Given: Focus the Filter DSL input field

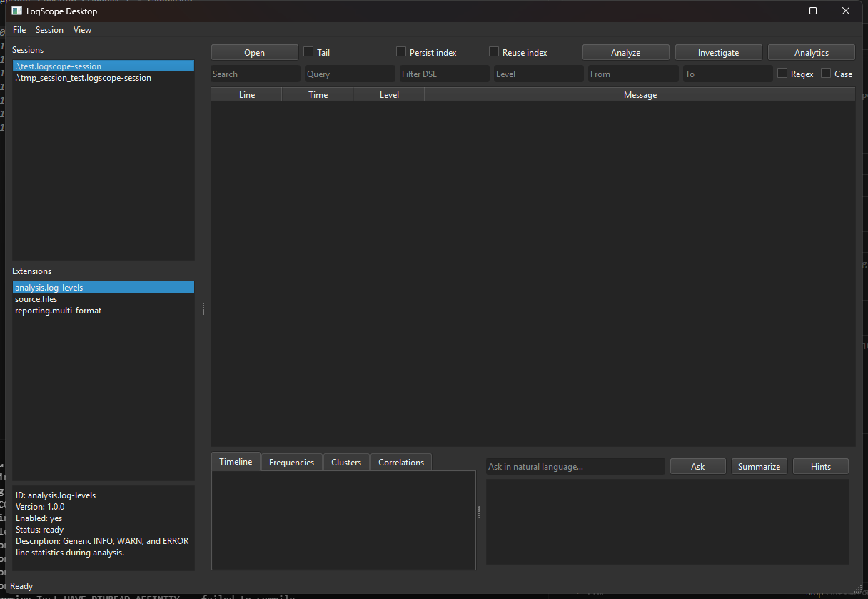Looking at the screenshot, I should [445, 74].
